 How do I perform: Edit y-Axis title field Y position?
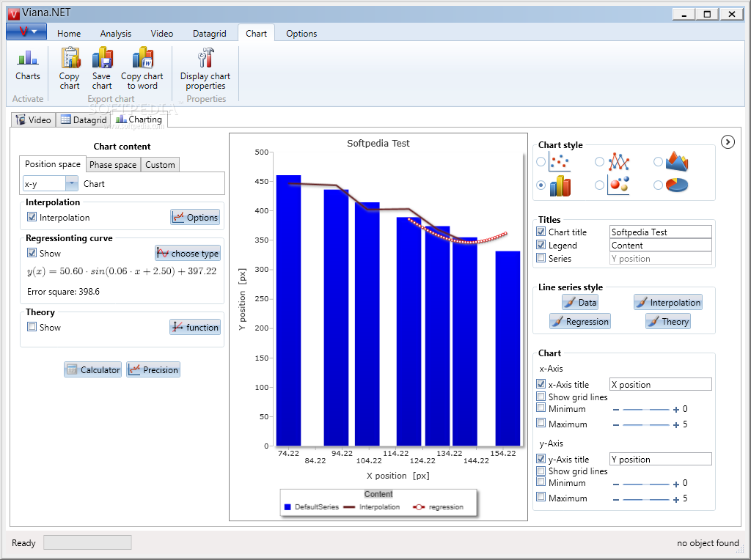pos(661,459)
